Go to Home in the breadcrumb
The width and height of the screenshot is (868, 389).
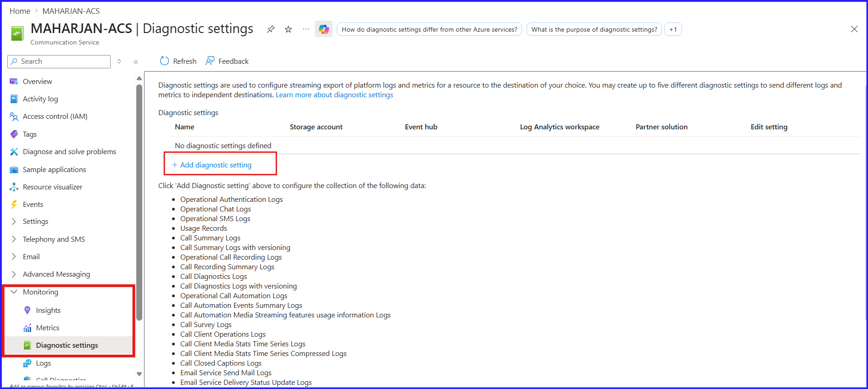coord(20,11)
